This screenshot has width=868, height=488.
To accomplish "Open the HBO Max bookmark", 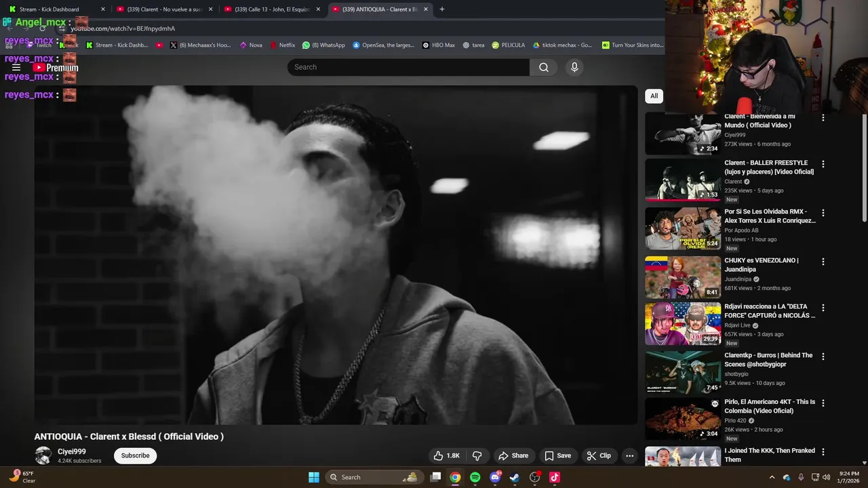I will click(x=439, y=45).
